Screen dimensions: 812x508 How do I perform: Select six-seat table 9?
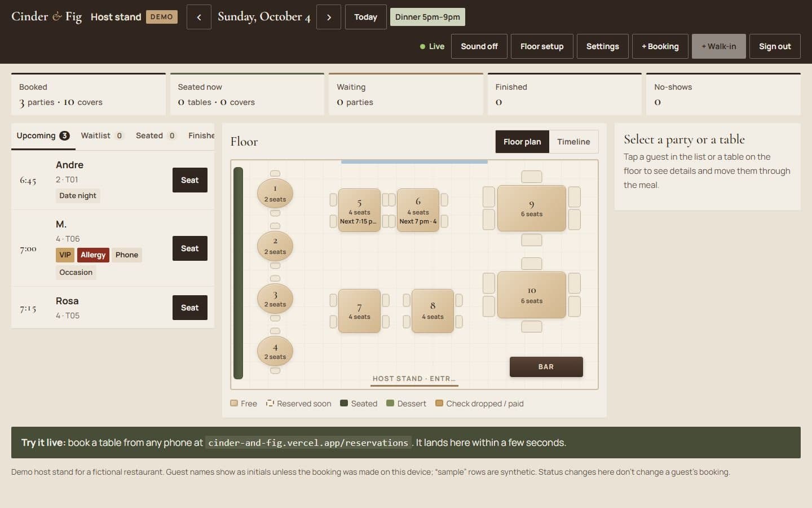pyautogui.click(x=532, y=208)
